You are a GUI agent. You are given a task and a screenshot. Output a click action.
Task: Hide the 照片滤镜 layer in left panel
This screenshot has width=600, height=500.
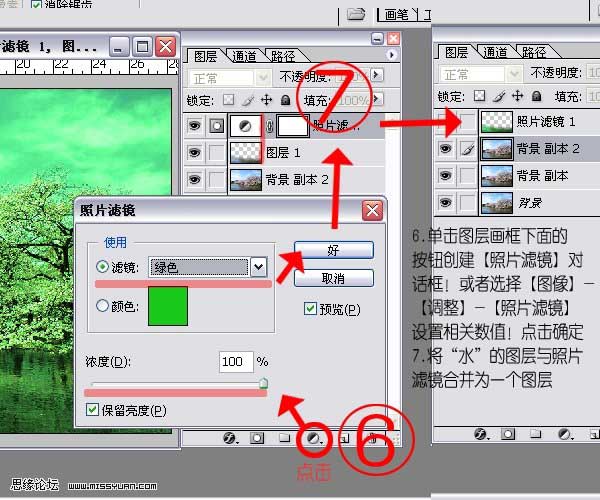tap(194, 126)
